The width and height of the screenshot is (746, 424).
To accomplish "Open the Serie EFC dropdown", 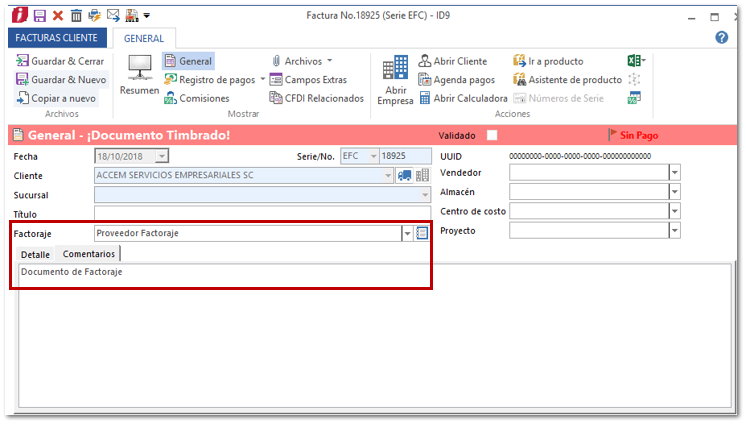I will [x=373, y=156].
